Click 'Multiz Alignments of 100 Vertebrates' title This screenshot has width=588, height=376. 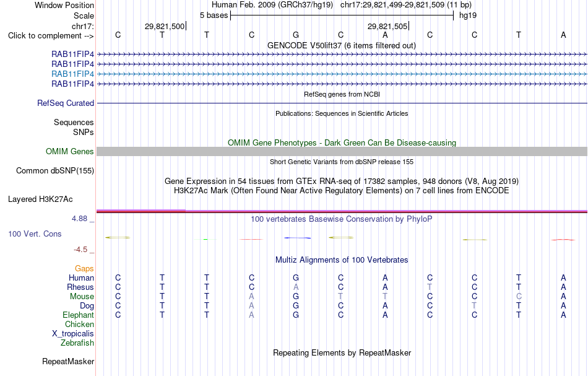[342, 260]
